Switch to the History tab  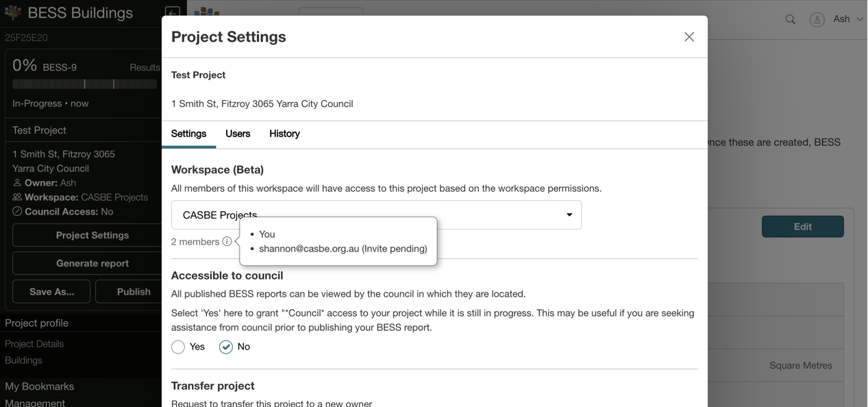284,134
